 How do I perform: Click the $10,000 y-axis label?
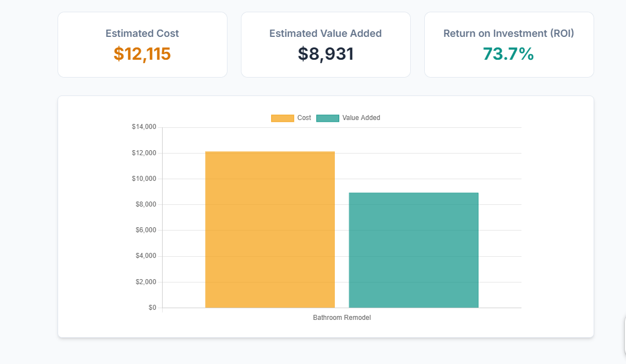coord(144,179)
